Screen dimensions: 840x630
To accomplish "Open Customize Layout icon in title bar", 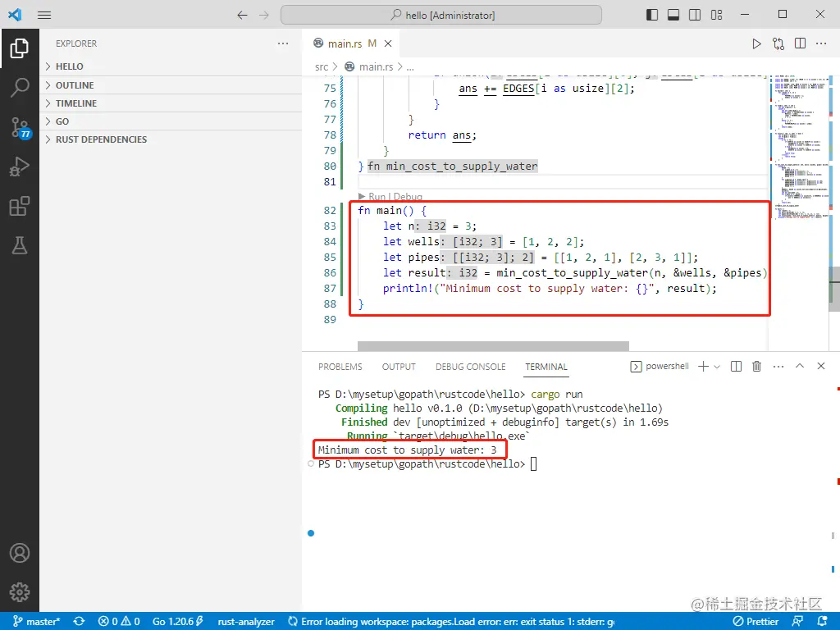I will tap(717, 15).
